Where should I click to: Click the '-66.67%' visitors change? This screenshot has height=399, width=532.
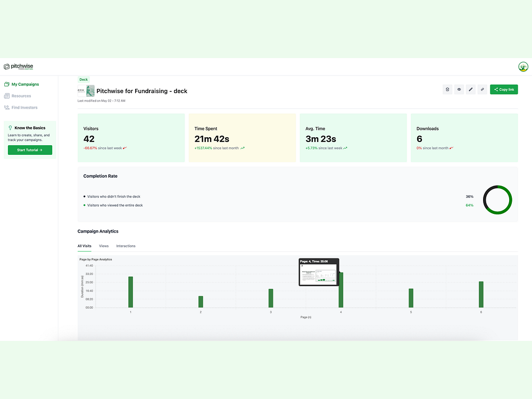click(x=90, y=148)
